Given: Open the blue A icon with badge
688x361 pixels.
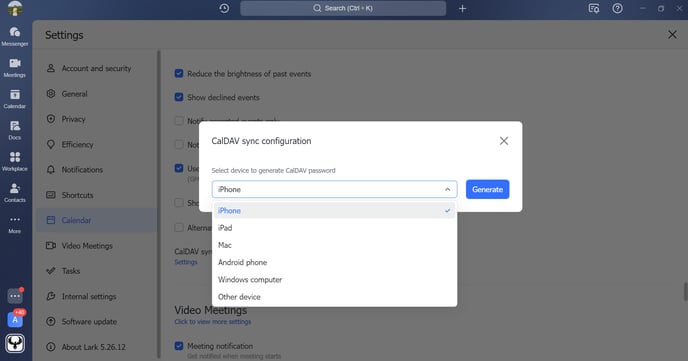Looking at the screenshot, I should (x=15, y=319).
